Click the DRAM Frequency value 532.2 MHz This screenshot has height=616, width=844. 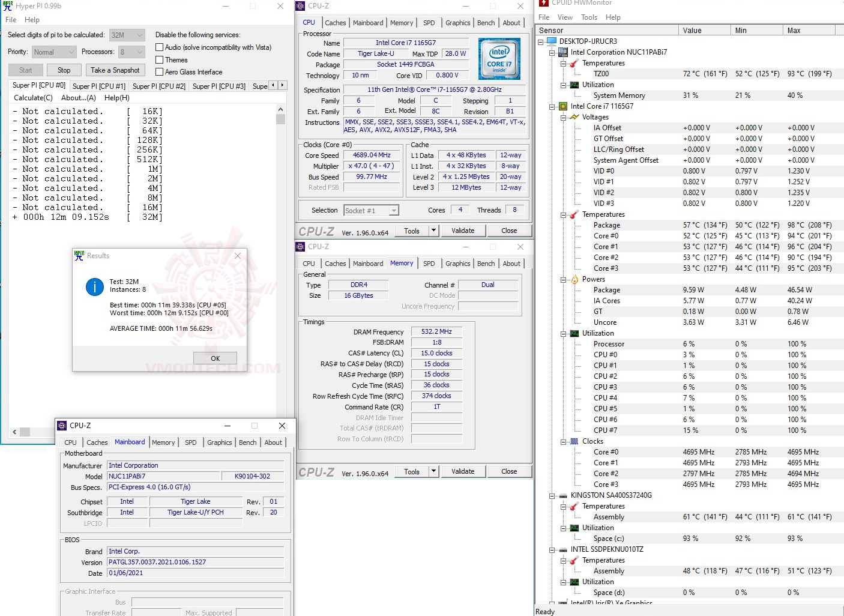(x=436, y=331)
